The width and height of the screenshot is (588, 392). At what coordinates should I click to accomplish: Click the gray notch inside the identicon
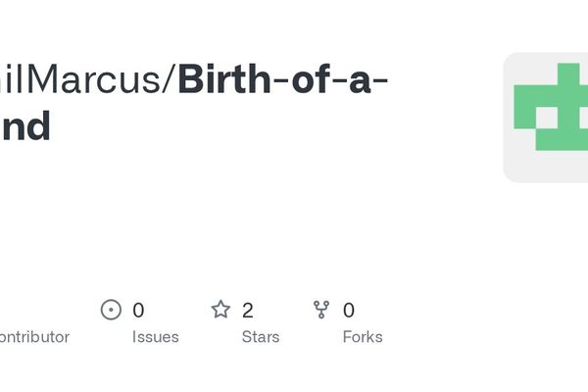click(x=545, y=119)
